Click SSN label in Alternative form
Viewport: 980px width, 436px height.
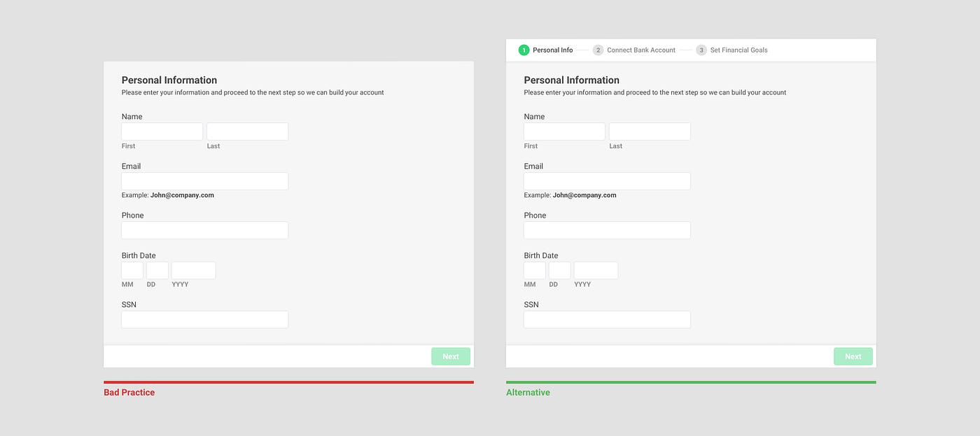(531, 304)
